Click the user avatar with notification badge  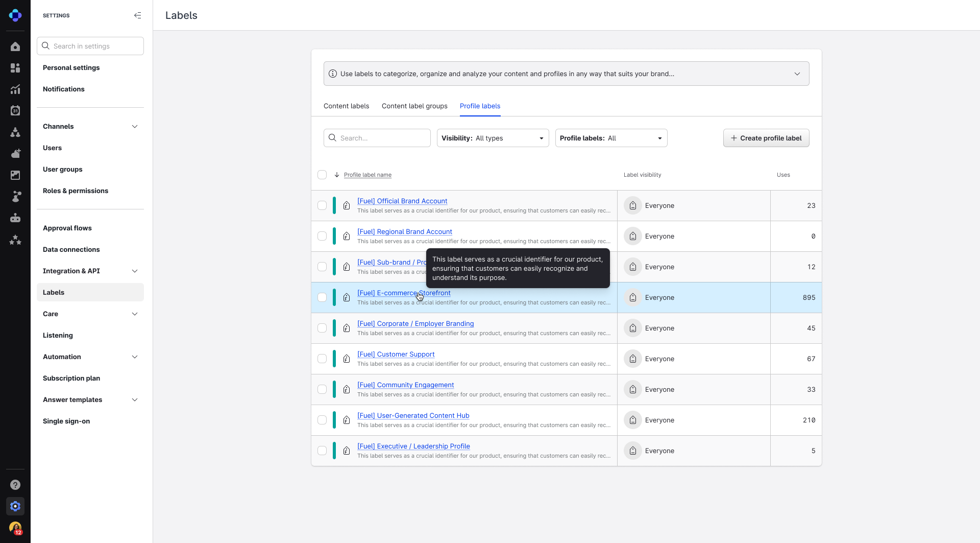[x=15, y=528]
